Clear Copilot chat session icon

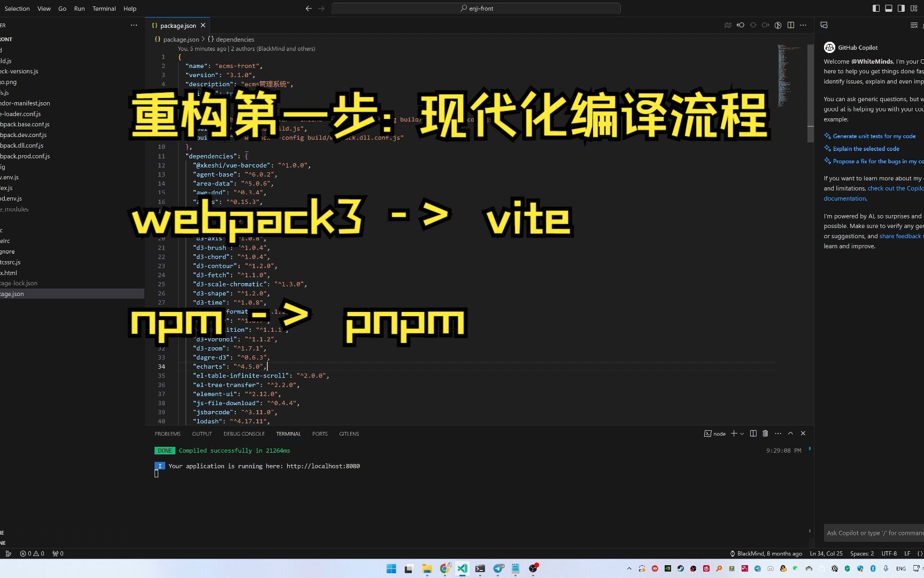(914, 25)
